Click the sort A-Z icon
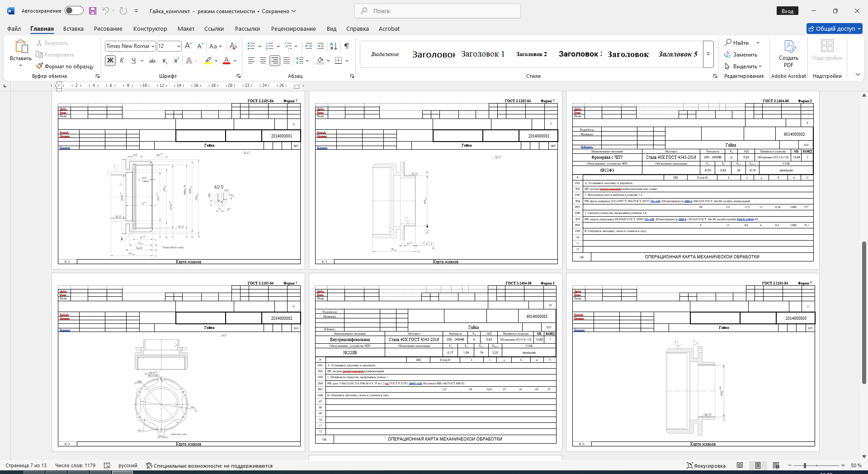This screenshot has height=474, width=868. tap(334, 46)
